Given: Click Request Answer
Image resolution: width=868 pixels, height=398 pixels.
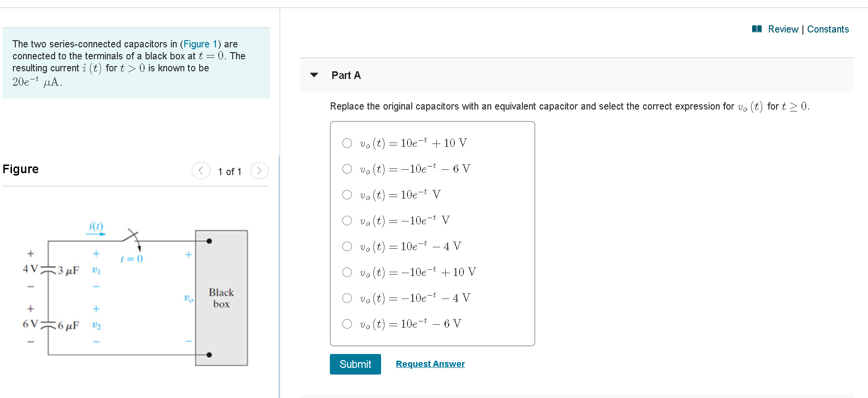Looking at the screenshot, I should tap(430, 364).
